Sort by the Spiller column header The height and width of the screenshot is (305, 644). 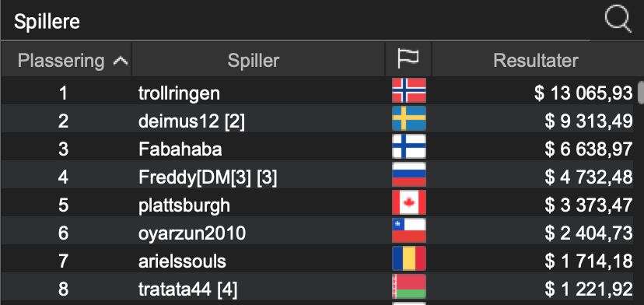254,61
